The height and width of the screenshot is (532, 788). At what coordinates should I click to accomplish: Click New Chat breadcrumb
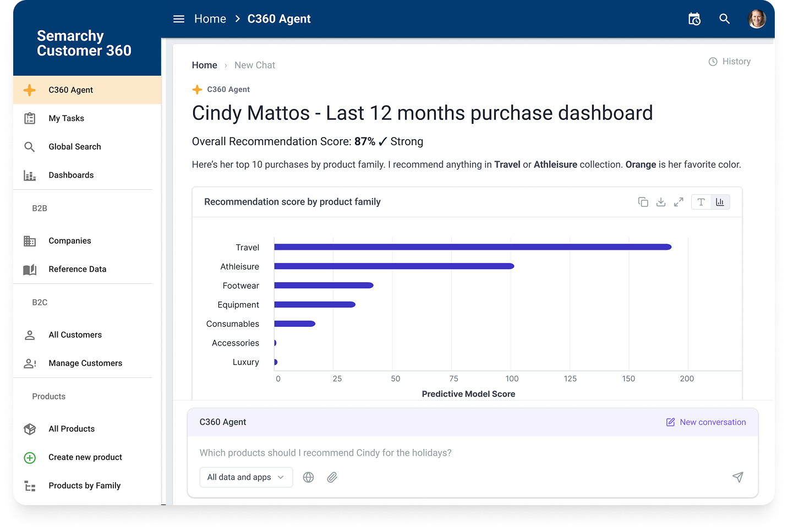pos(255,65)
